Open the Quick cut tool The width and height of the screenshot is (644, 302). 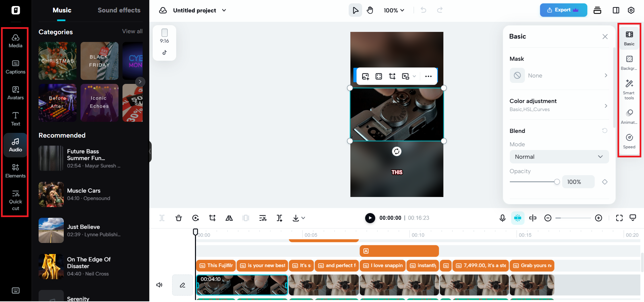(x=15, y=200)
